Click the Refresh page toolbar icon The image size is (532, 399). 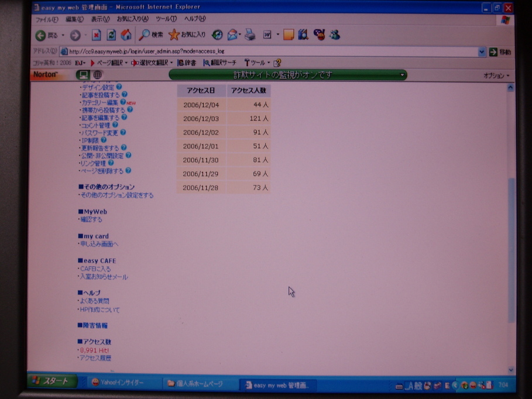coord(111,35)
